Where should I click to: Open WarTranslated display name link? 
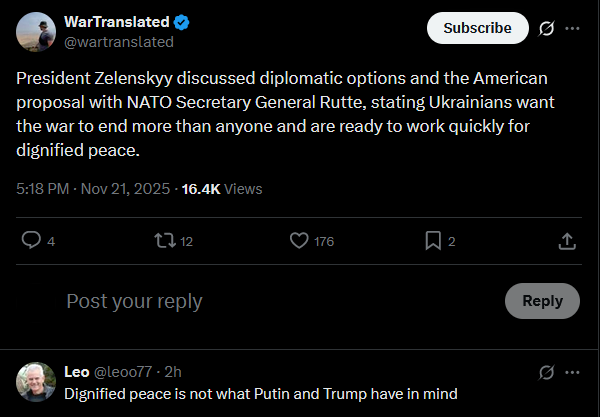[116, 23]
